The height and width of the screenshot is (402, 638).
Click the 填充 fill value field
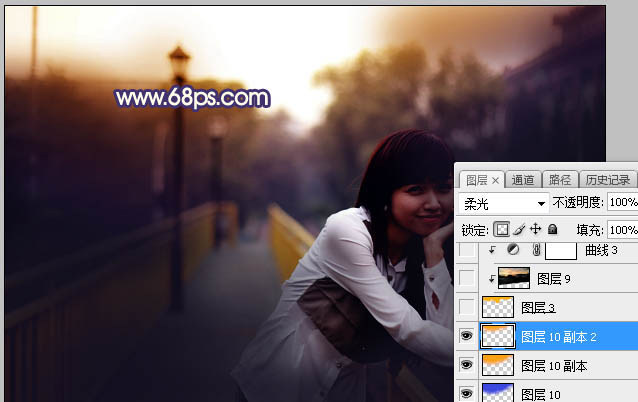coord(623,230)
